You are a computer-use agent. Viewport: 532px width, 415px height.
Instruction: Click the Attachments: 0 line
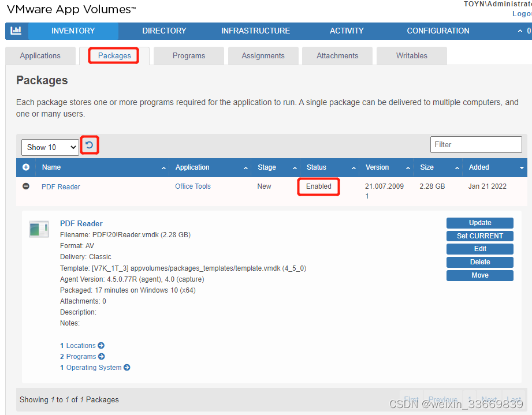[x=83, y=301]
